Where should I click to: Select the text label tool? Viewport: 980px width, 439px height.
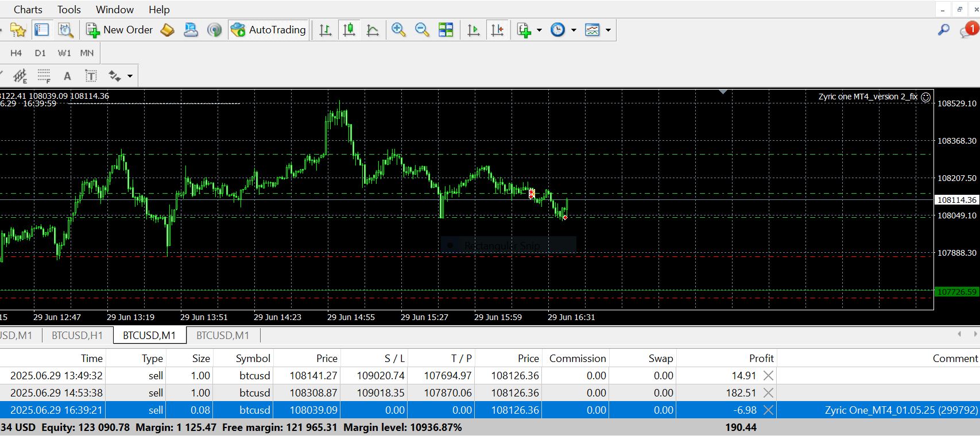coord(91,76)
